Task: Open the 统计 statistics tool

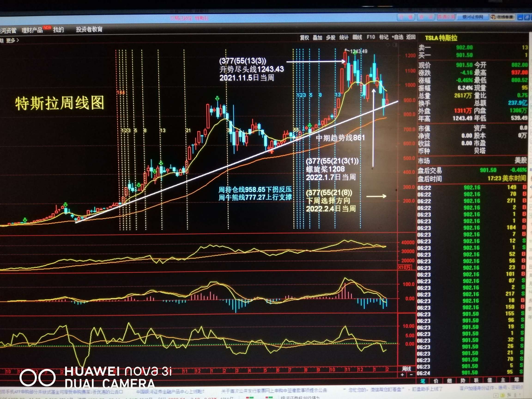Action: coord(344,37)
